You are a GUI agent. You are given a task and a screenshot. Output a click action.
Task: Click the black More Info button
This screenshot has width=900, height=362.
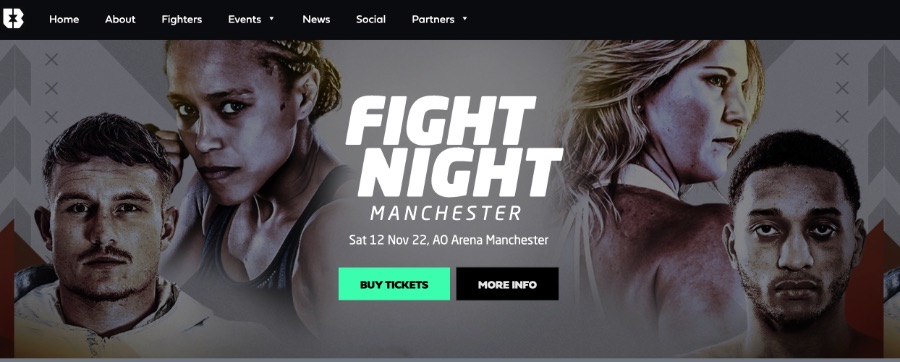pos(507,284)
